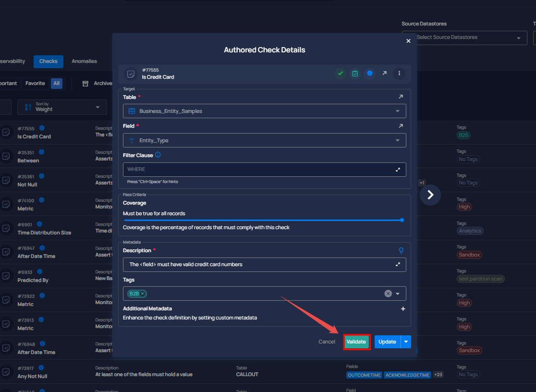Click info icon beside check #6901

(x=39, y=224)
